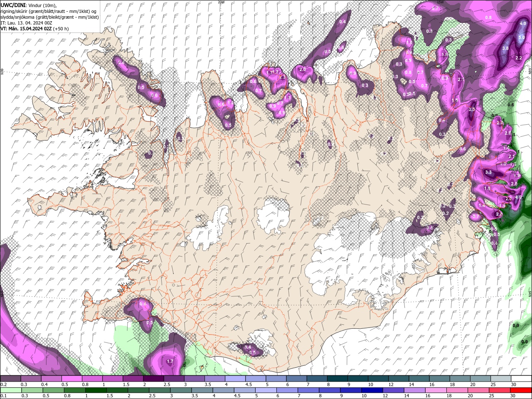Pick the rain legend swatch starting at 0.5
This screenshot has height=399, width=532.
click(53, 390)
